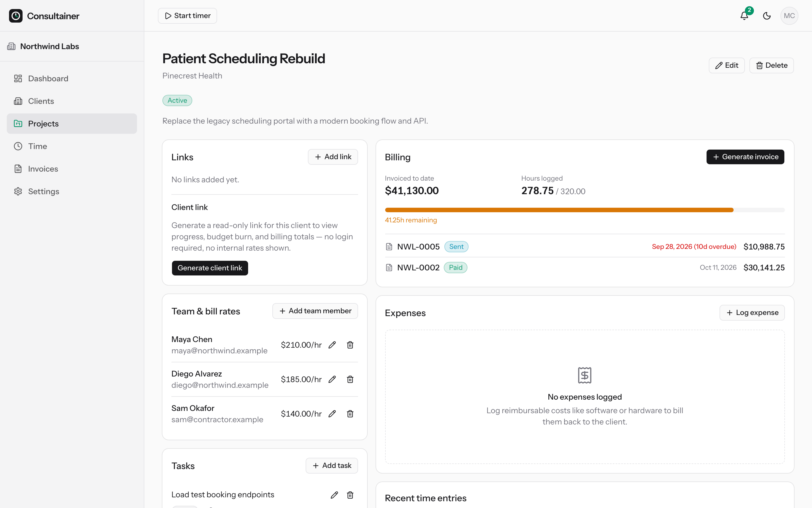Open the notifications bell
The height and width of the screenshot is (508, 812).
coord(744,16)
